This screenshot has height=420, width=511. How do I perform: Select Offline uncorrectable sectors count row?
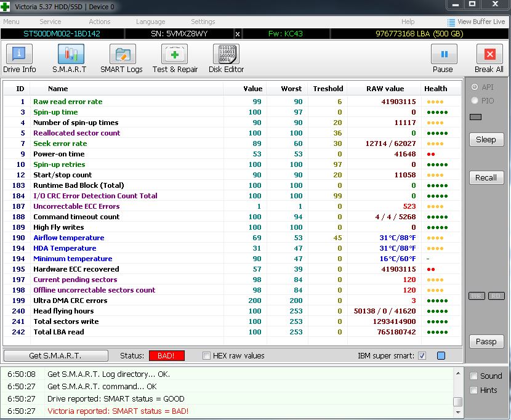pos(232,290)
